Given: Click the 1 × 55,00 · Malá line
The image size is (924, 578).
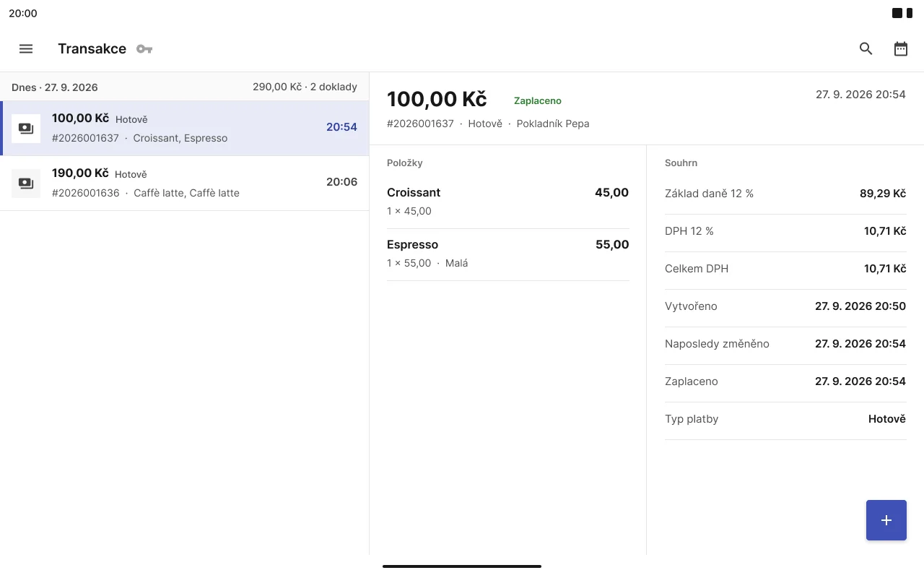Looking at the screenshot, I should pos(427,264).
